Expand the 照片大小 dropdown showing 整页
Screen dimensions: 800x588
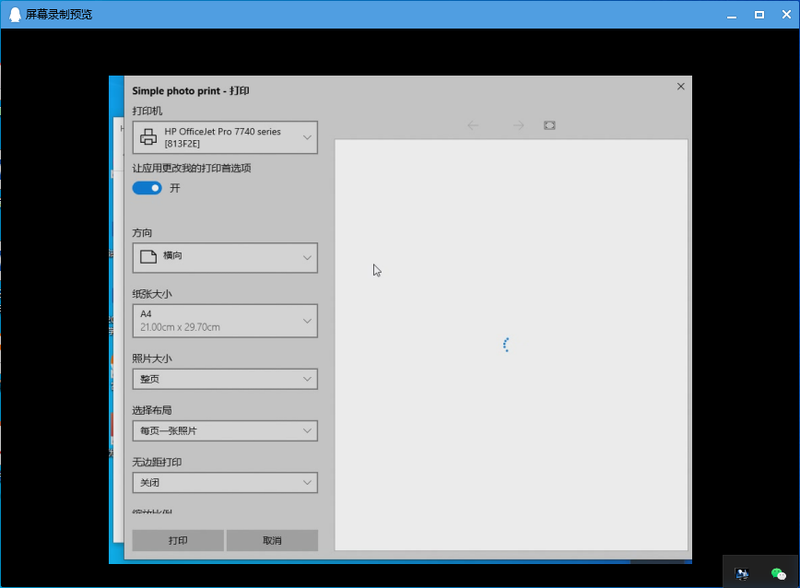tap(225, 379)
